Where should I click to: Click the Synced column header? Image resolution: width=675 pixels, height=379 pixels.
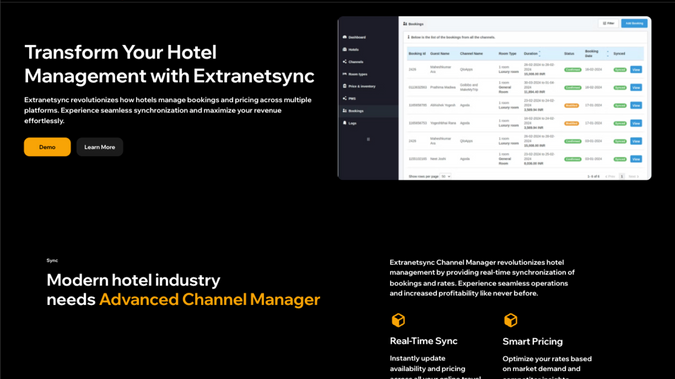click(619, 53)
